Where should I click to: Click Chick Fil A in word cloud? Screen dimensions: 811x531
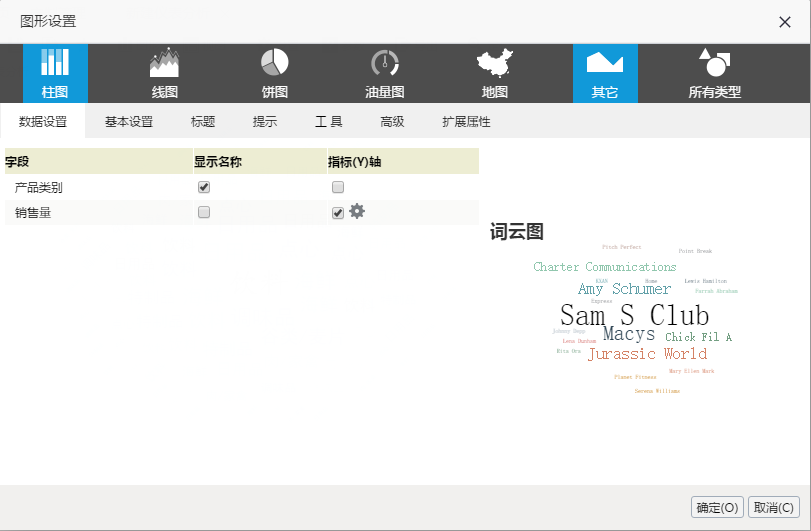(x=698, y=337)
